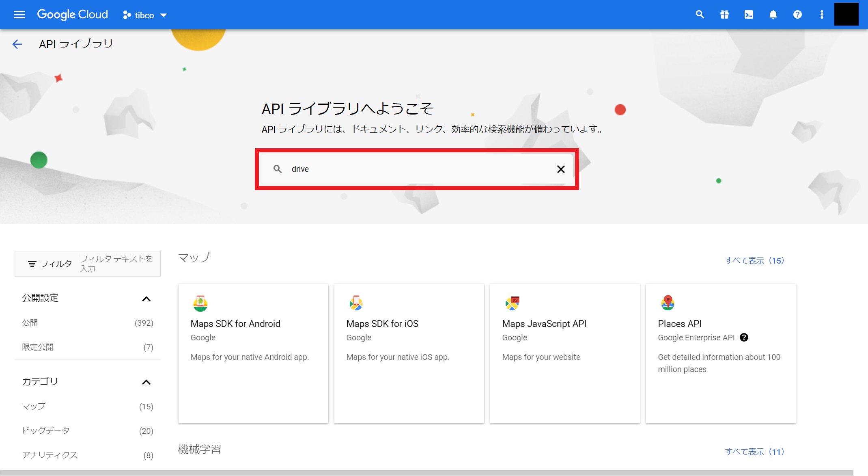The width and height of the screenshot is (868, 476).
Task: Click the Maps SDK for Android icon
Action: pos(200,303)
